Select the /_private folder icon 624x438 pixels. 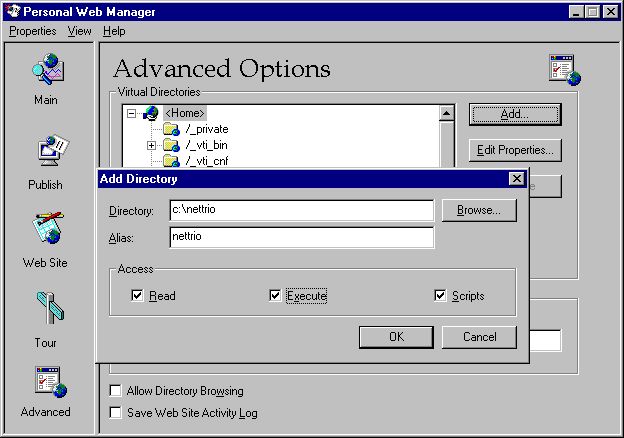170,129
